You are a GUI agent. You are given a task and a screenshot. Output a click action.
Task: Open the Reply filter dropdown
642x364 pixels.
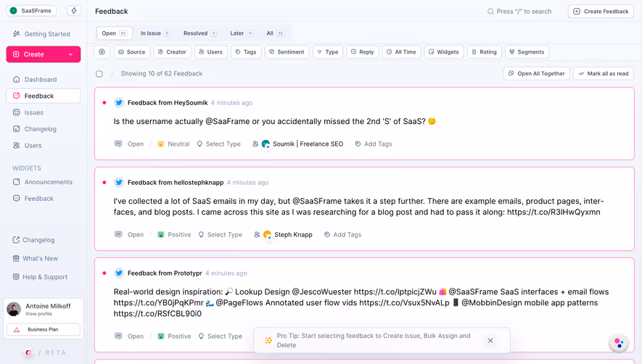tap(363, 52)
